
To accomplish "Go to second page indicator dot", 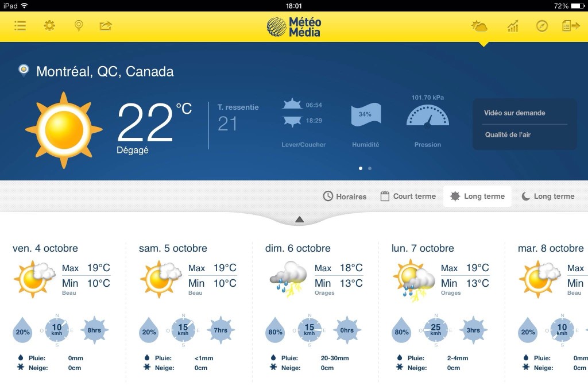I will (x=370, y=168).
